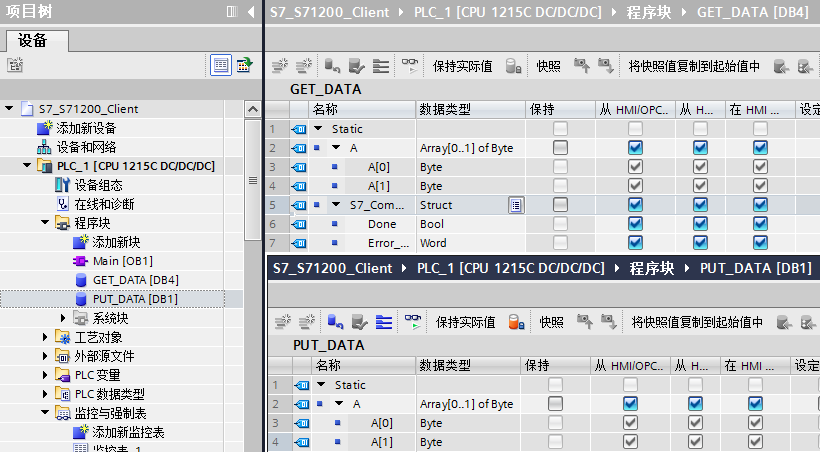
Task: Open Struct type selector icon on S7_Com row
Action: 516,205
